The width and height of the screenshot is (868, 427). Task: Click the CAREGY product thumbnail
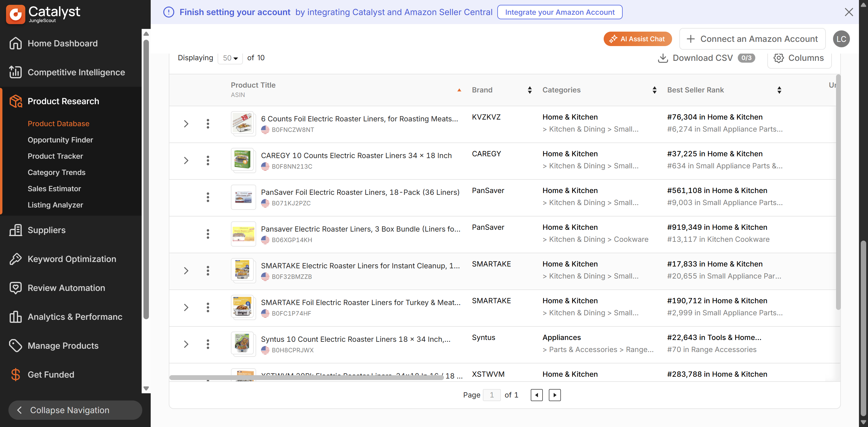243,161
